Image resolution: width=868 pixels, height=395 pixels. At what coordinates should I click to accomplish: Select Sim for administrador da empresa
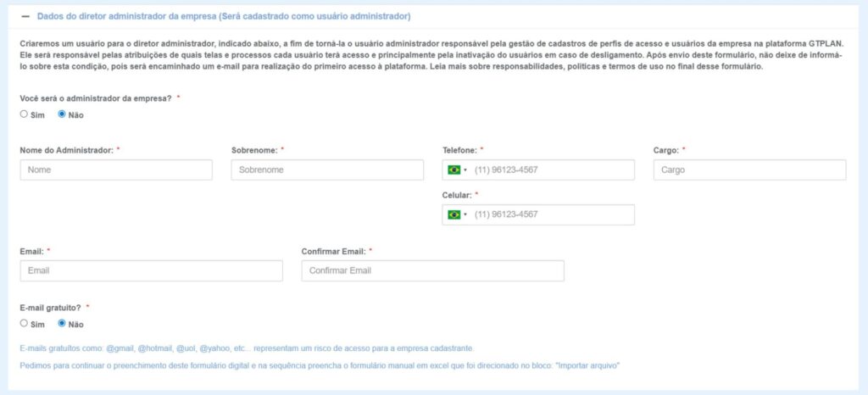(x=23, y=114)
